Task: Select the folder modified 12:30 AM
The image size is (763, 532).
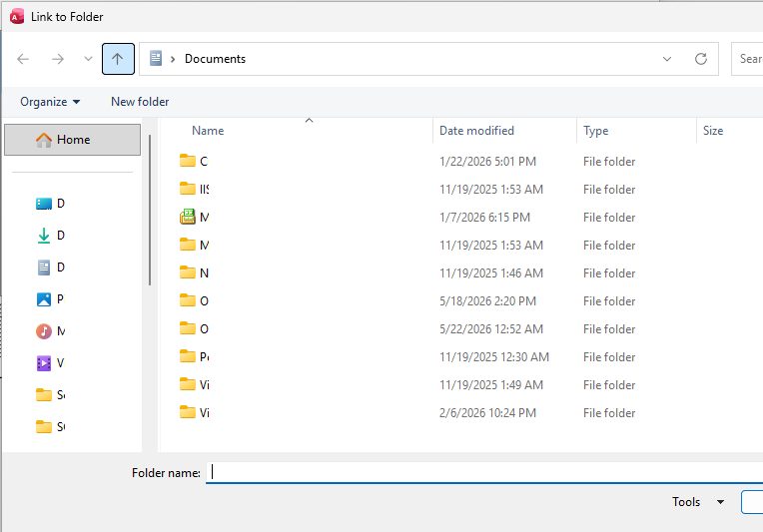Action: point(194,356)
